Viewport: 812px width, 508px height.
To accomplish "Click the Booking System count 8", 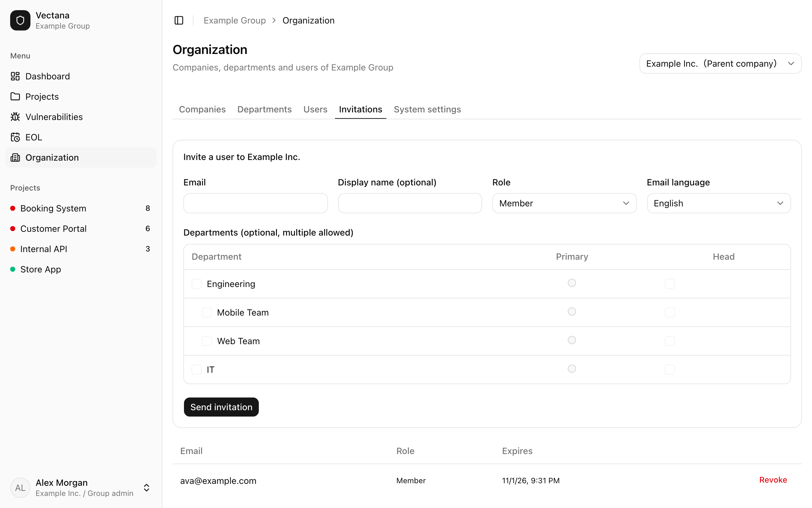I will (147, 208).
